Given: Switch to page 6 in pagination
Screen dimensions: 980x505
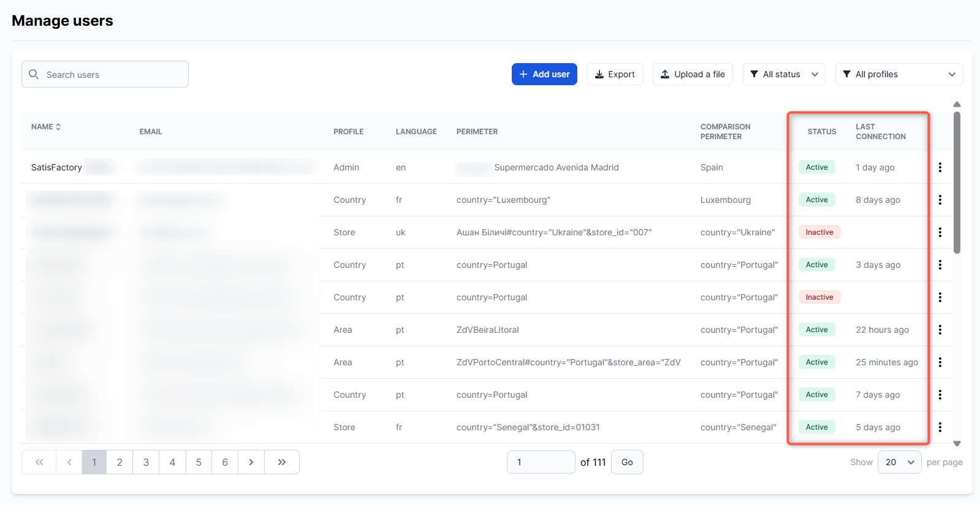Looking at the screenshot, I should click(225, 462).
